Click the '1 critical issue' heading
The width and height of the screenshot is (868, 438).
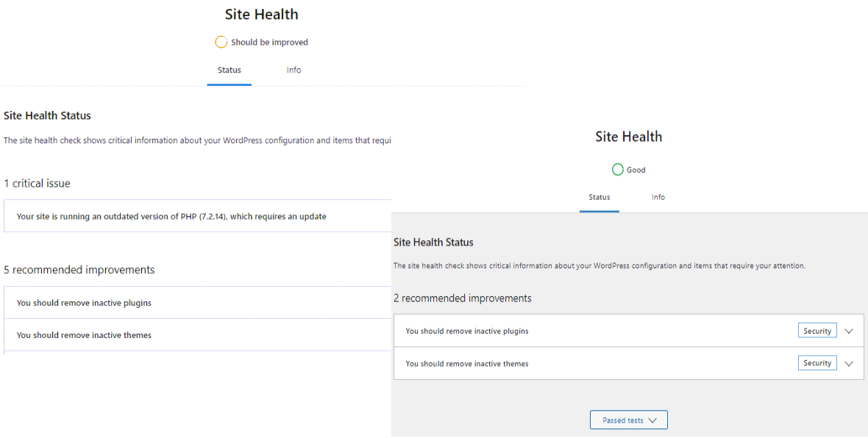(x=37, y=184)
